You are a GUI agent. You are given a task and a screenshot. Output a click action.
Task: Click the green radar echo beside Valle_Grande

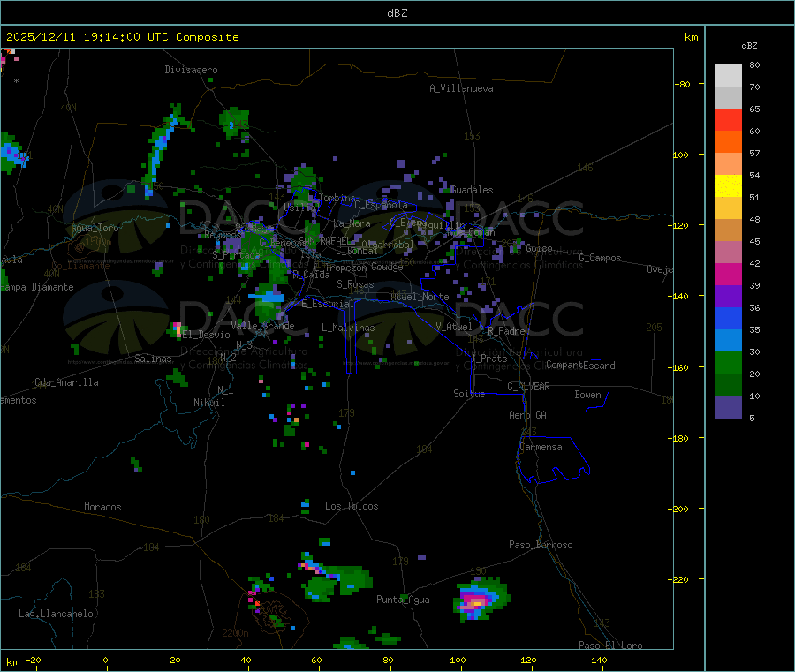267,303
